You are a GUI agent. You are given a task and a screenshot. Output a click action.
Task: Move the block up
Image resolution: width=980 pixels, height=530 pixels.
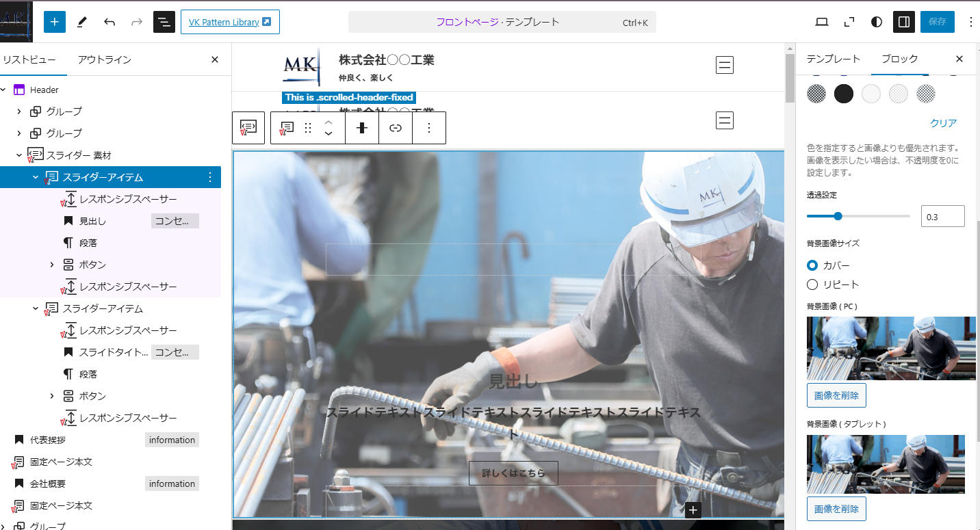328,122
